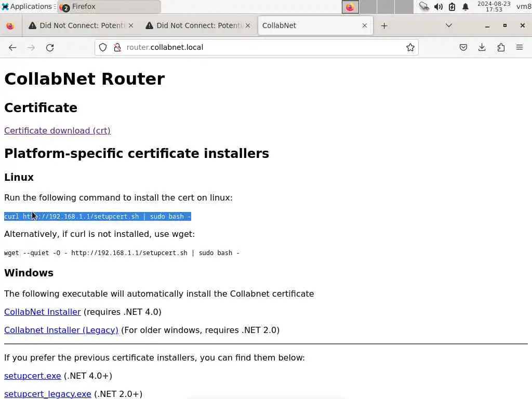Close the first Did Not Connect tab
532x399 pixels.
click(x=131, y=25)
